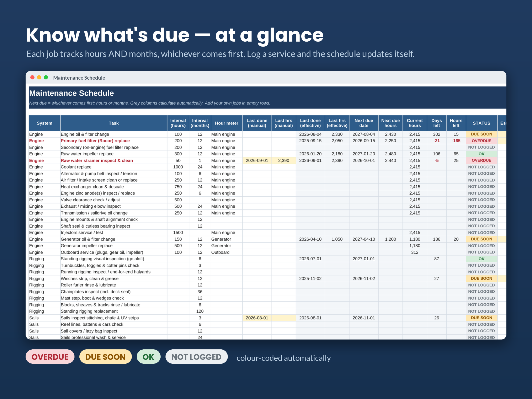
Task: Select the Days left column header
Action: point(437,123)
